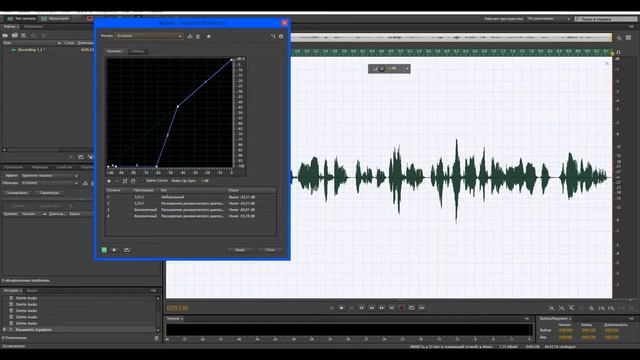Click the Scan button in the diagnostics panel

tap(17, 193)
